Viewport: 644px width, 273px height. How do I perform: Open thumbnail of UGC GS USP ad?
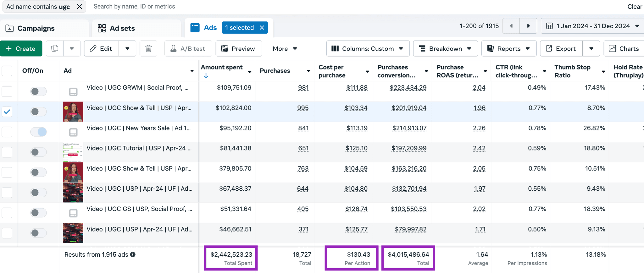73,213
